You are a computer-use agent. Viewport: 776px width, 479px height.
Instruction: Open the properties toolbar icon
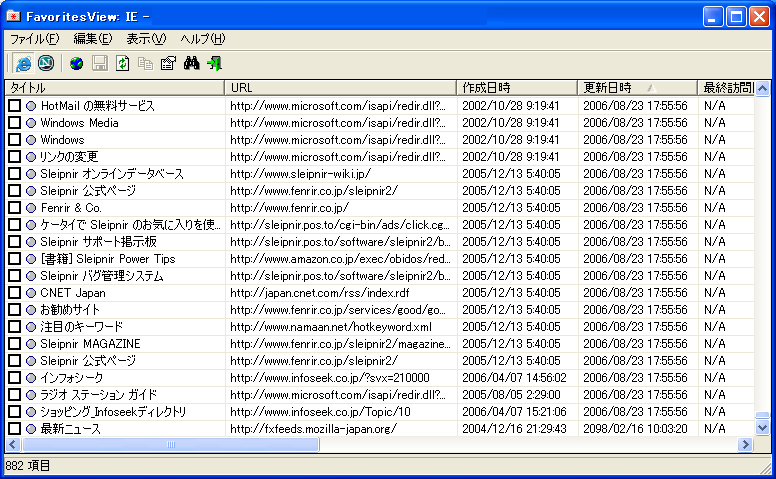pyautogui.click(x=168, y=63)
